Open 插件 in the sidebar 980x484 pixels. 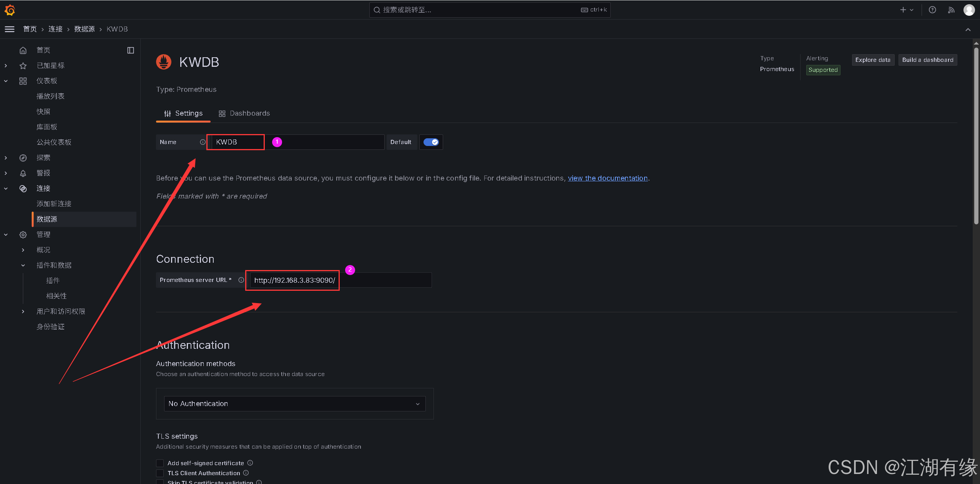pos(53,281)
